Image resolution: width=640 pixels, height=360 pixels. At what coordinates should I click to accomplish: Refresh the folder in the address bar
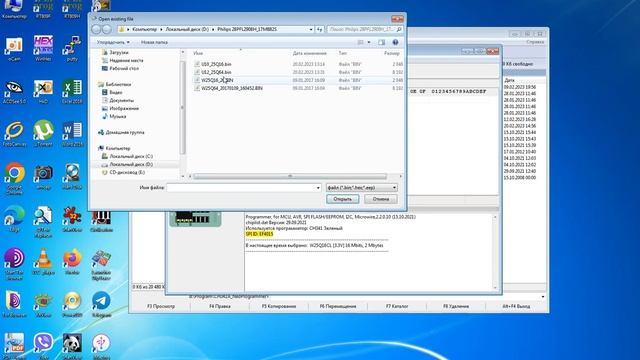pos(320,29)
